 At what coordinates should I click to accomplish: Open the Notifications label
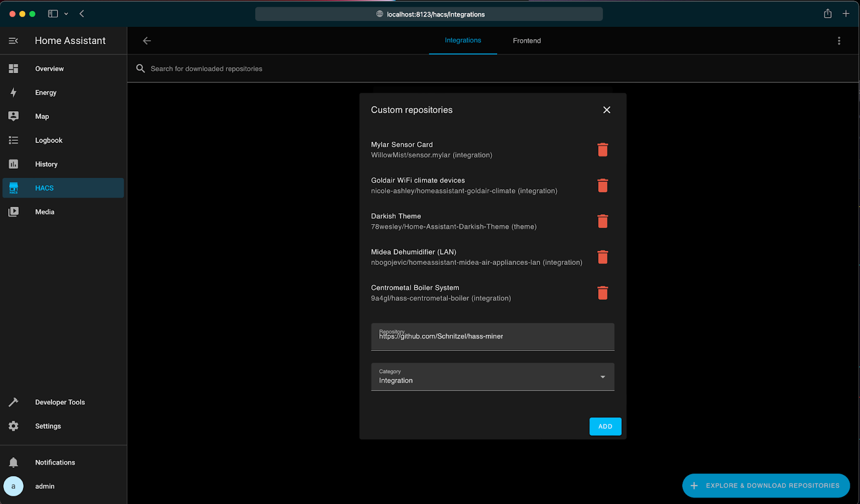[55, 463]
